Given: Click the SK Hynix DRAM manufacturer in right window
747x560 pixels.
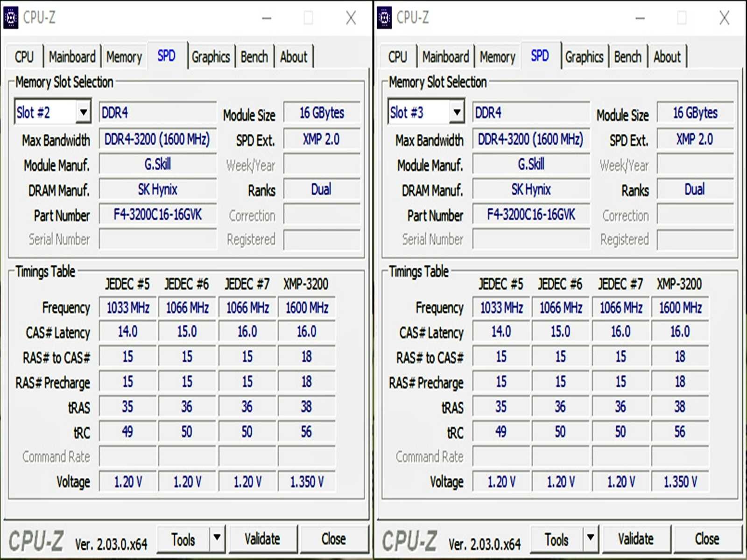Looking at the screenshot, I should point(531,189).
